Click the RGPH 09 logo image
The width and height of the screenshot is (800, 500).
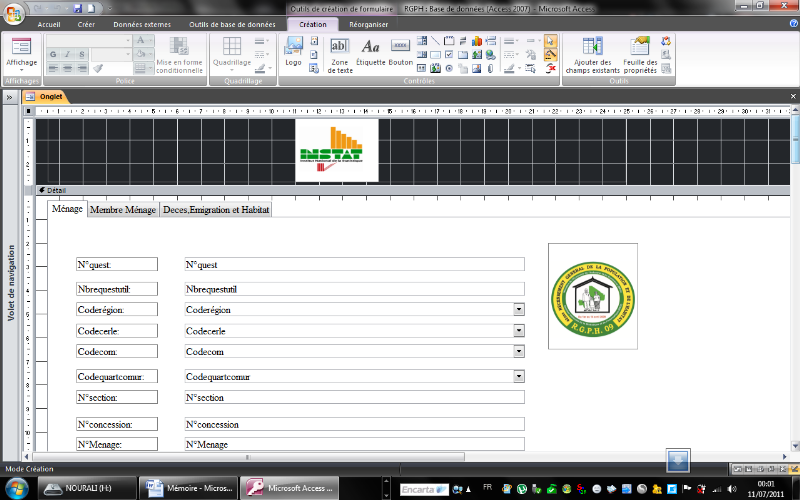(593, 296)
